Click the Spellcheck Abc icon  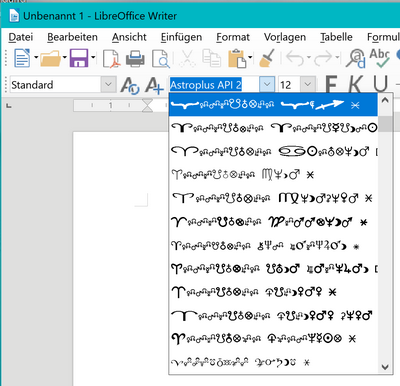point(379,58)
